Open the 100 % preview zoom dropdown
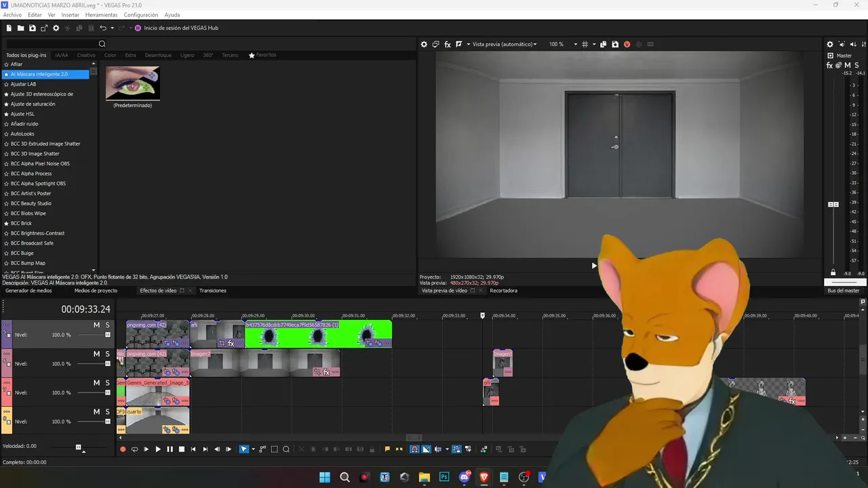The width and height of the screenshot is (868, 488). click(x=563, y=44)
